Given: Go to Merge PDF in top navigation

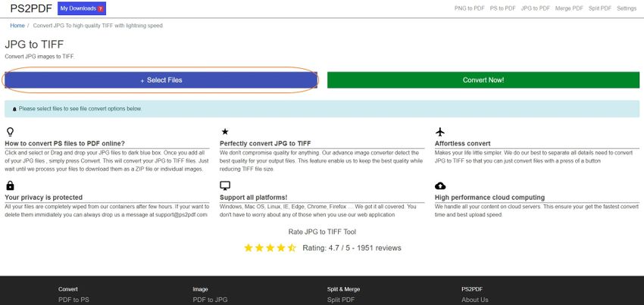Looking at the screenshot, I should click(x=567, y=8).
